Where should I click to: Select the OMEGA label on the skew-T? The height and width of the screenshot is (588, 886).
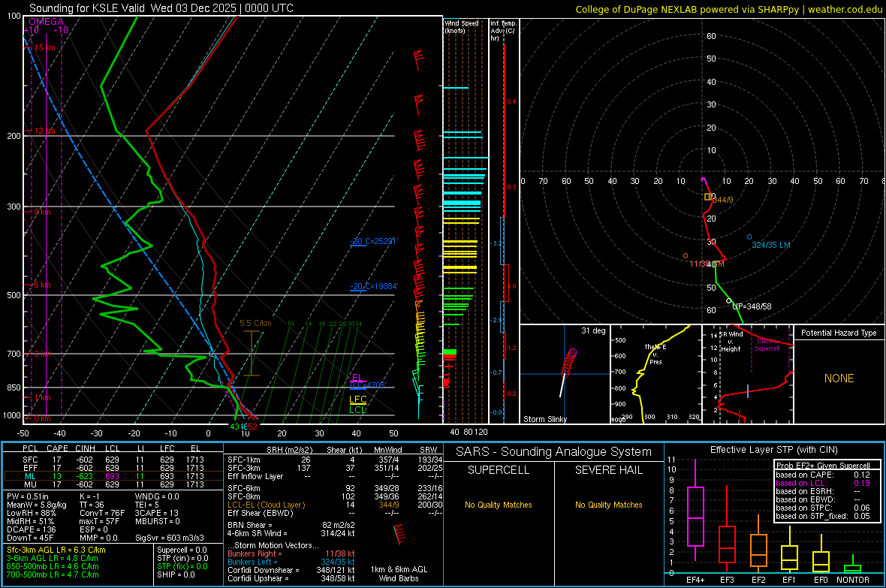tap(47, 22)
